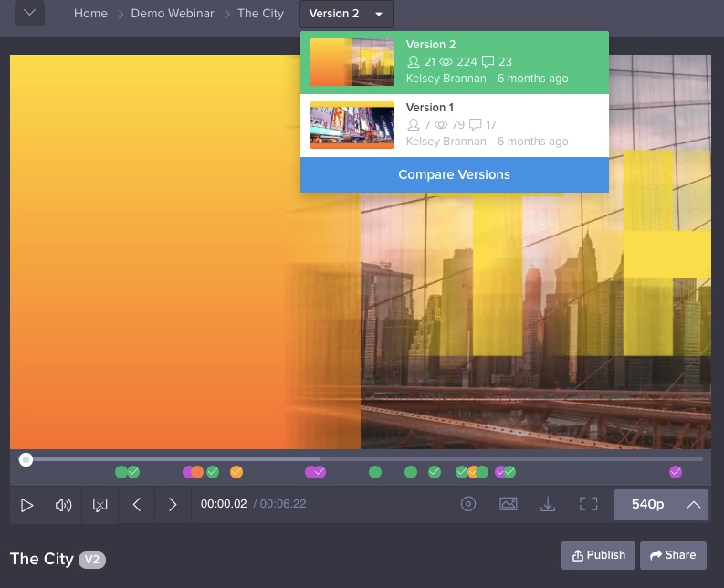Click the loop circle icon
The height and width of the screenshot is (588, 724).
[468, 504]
